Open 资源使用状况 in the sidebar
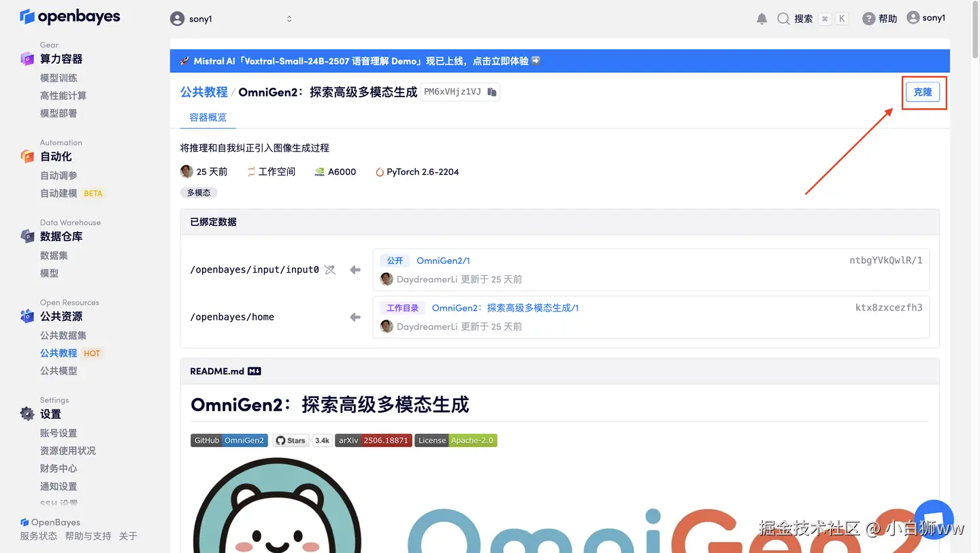 (x=68, y=450)
